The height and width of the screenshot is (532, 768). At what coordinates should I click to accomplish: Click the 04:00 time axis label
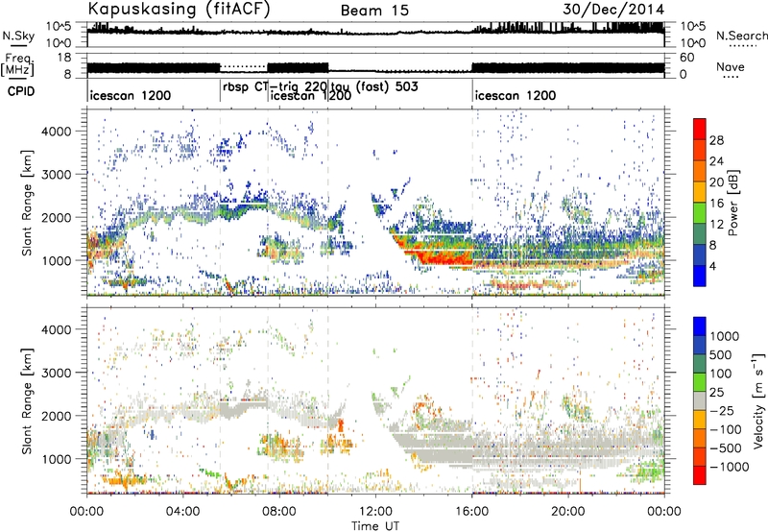(182, 512)
